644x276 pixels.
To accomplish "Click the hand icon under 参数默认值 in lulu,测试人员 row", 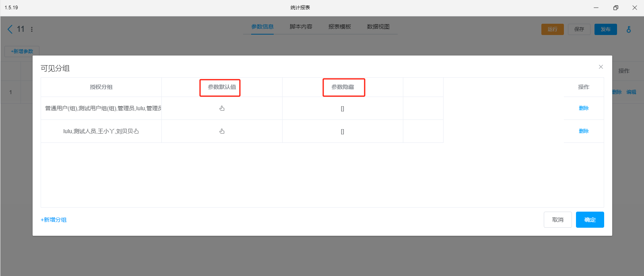I will pyautogui.click(x=222, y=131).
